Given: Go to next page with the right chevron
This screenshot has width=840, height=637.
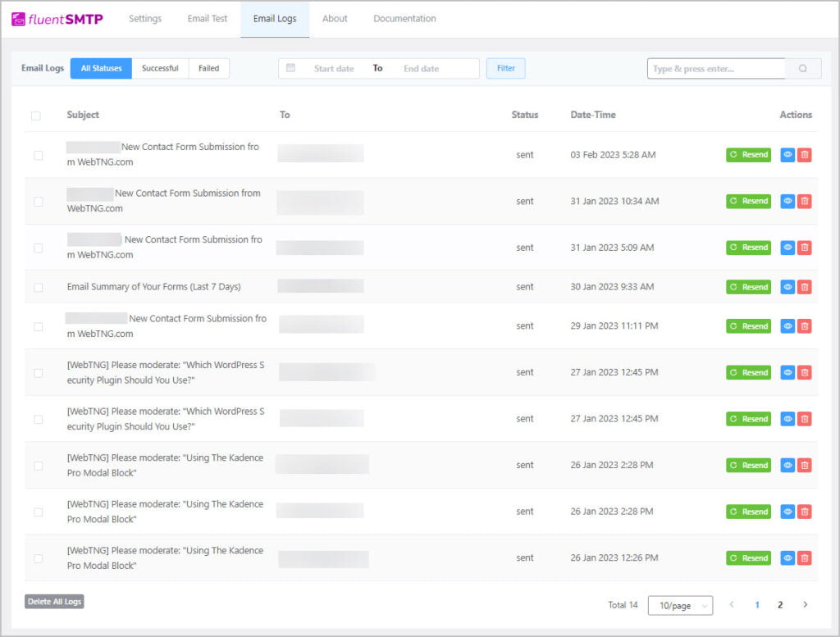Looking at the screenshot, I should [x=806, y=604].
